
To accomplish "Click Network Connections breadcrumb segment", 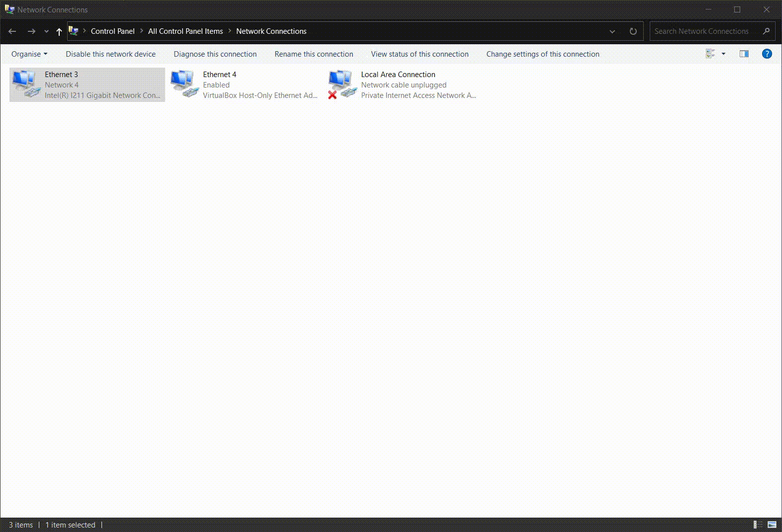I will point(271,31).
